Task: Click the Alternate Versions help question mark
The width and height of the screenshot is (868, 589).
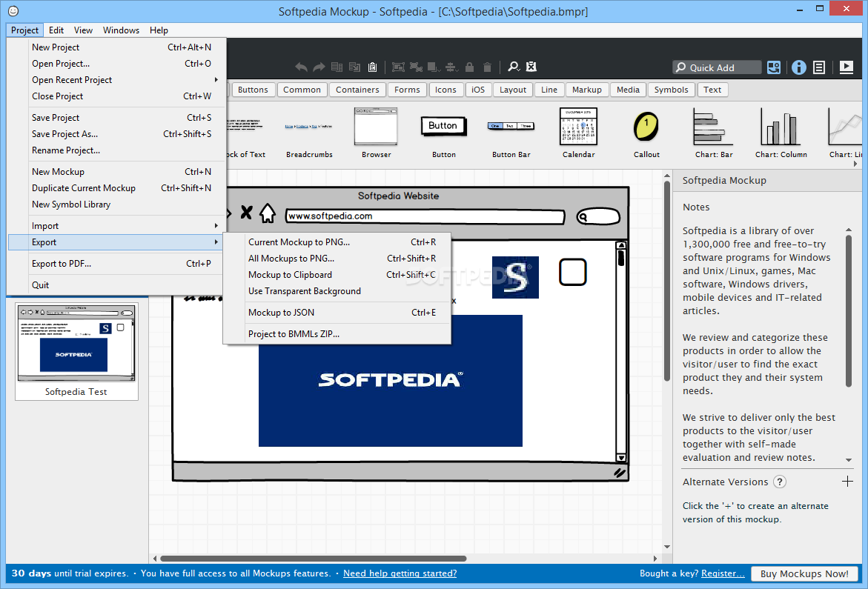Action: (x=780, y=482)
